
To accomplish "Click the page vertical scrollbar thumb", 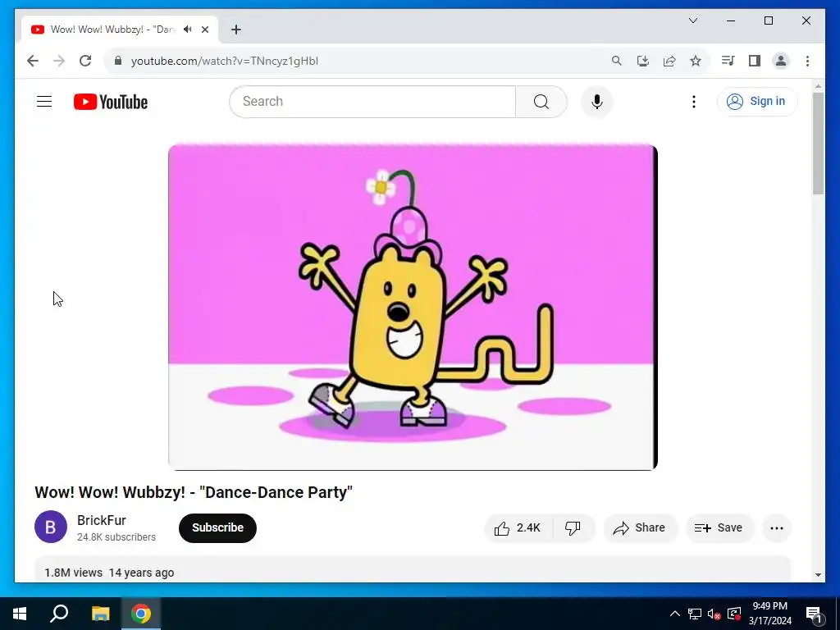I will [818, 144].
